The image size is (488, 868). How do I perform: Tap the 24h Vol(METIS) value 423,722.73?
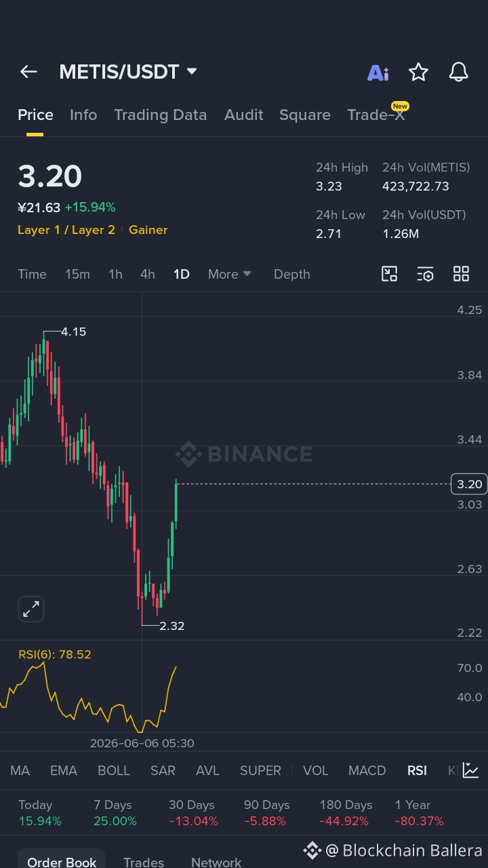point(415,186)
